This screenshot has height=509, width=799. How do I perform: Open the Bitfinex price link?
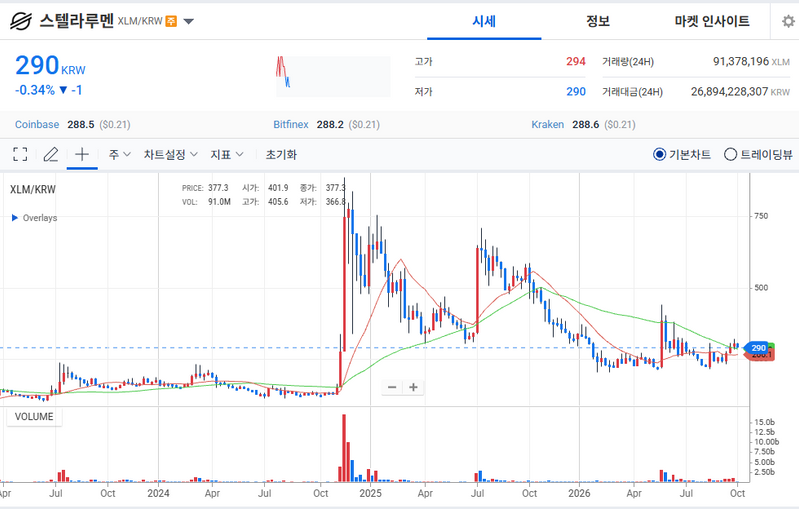[290, 124]
